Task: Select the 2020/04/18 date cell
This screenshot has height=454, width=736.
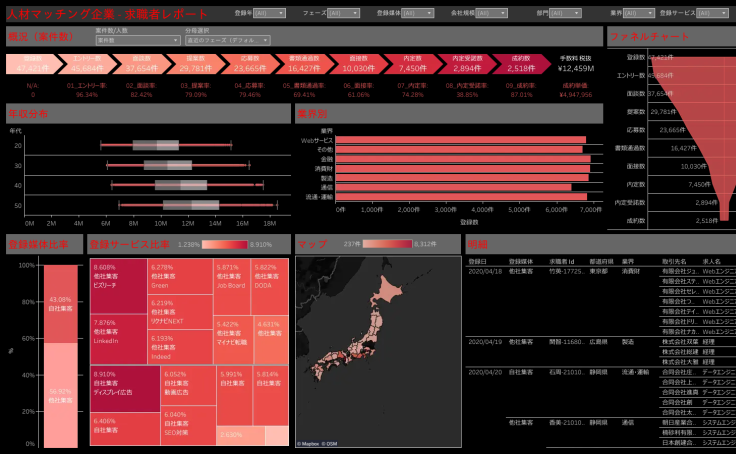Action: point(485,271)
